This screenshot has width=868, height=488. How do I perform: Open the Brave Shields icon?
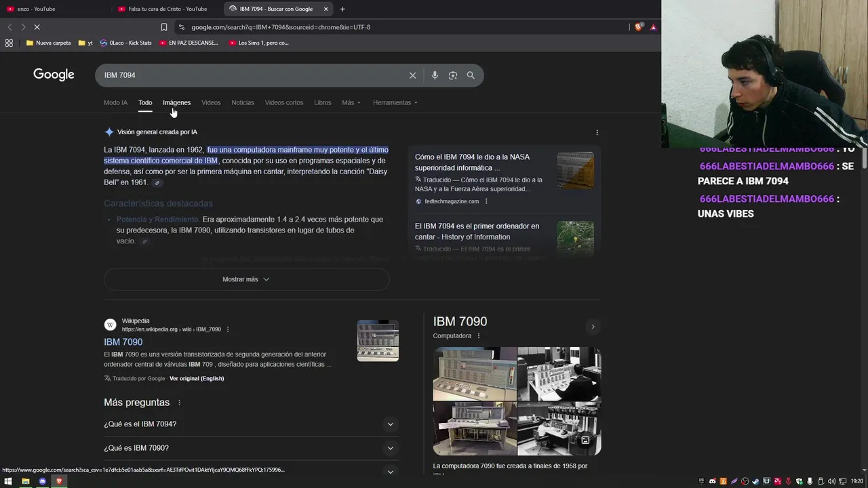click(x=638, y=27)
